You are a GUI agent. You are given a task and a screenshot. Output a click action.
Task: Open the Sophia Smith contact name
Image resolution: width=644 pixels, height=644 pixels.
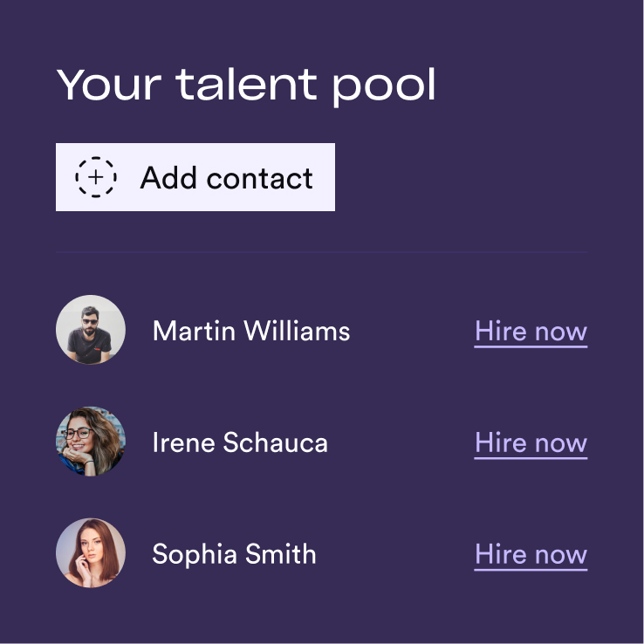234,554
